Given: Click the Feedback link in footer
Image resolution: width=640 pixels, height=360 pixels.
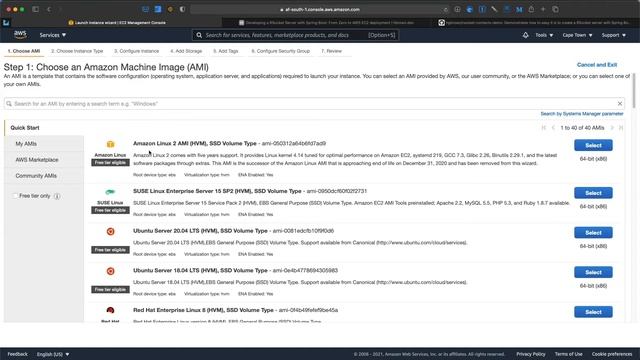Looking at the screenshot, I should pos(18,354).
